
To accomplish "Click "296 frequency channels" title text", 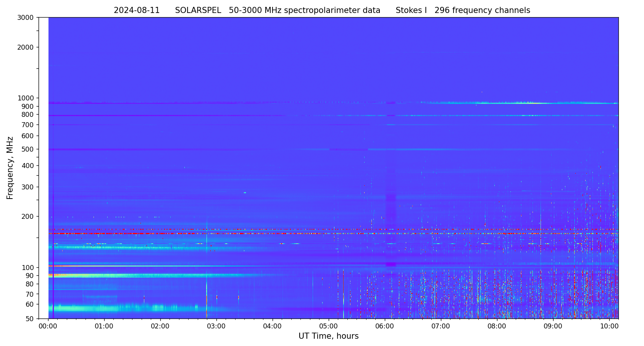I will tap(482, 11).
